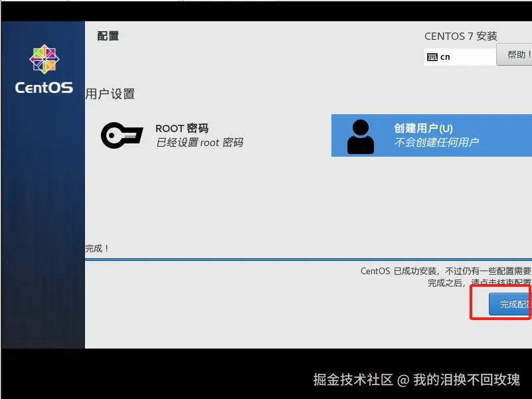Click the CentOS logo in the sidebar
Screen dimensions: 532x399
43,59
